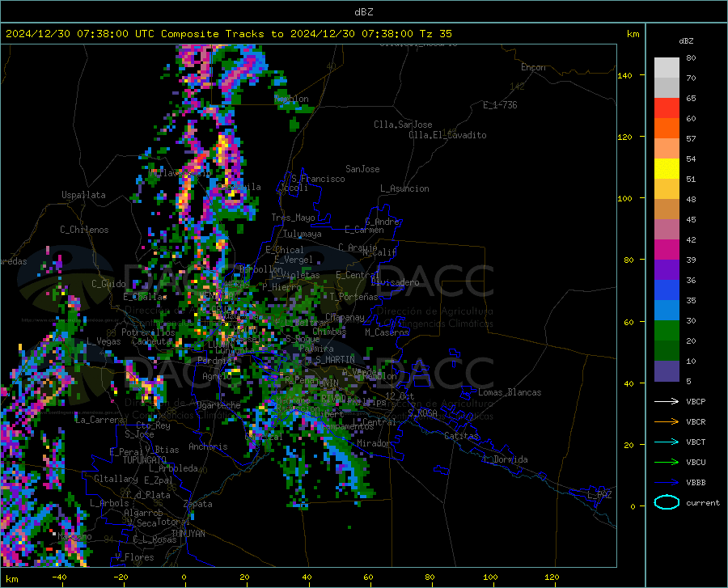Click the Potrerillos place label
This screenshot has width=728, height=588.
click(148, 332)
